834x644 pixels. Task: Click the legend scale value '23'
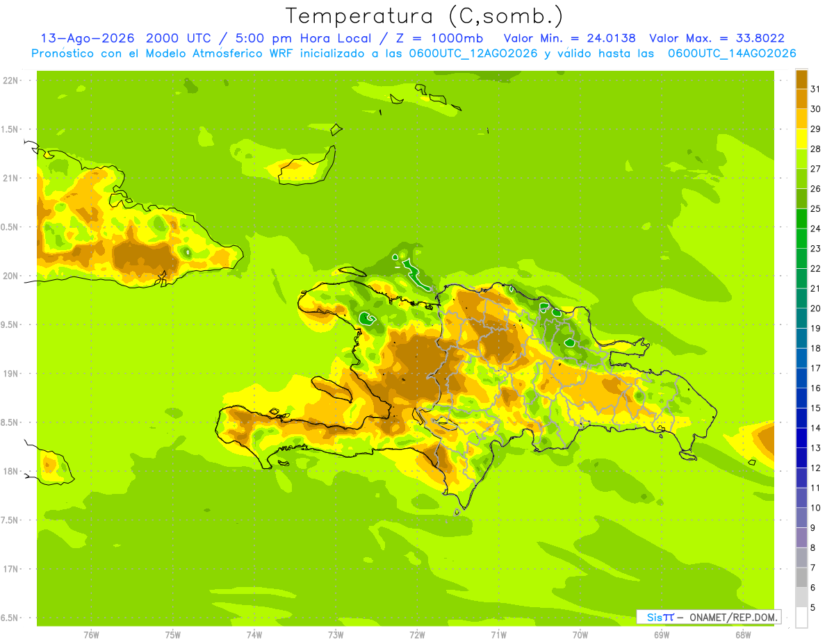click(x=816, y=249)
